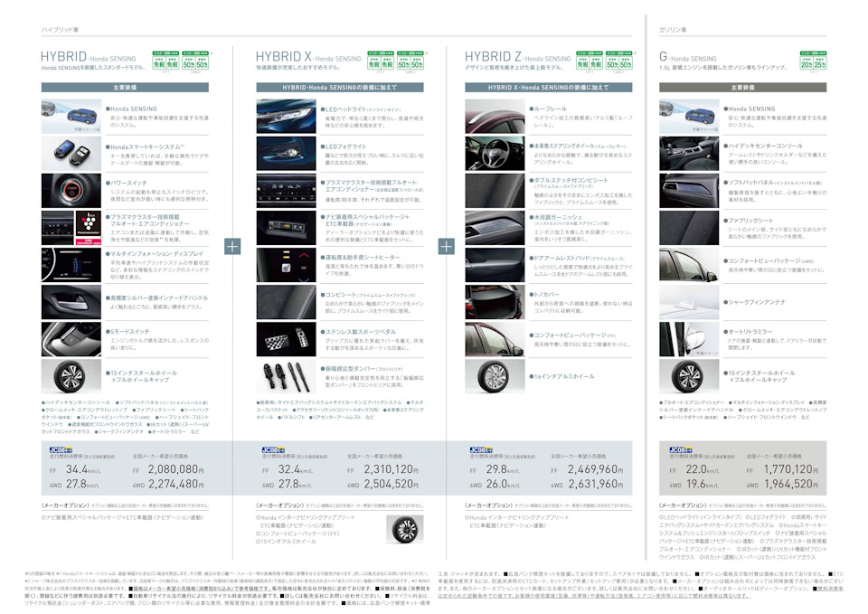Open the S mode switch photo
868x614 pixels.
71,339
